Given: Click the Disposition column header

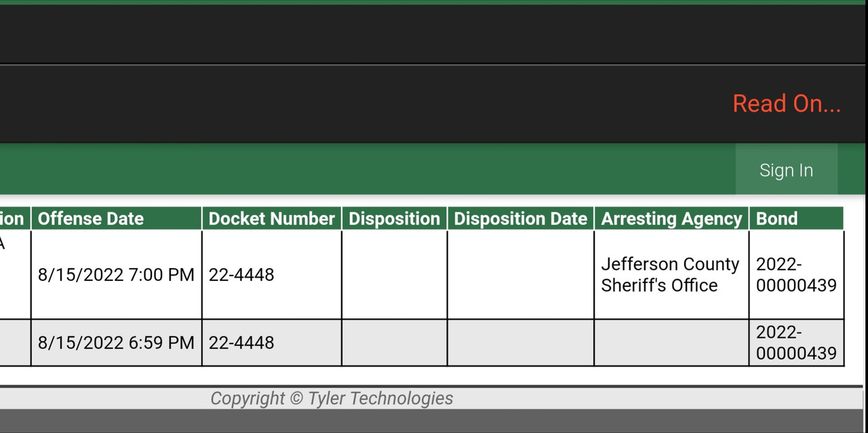Looking at the screenshot, I should click(394, 219).
